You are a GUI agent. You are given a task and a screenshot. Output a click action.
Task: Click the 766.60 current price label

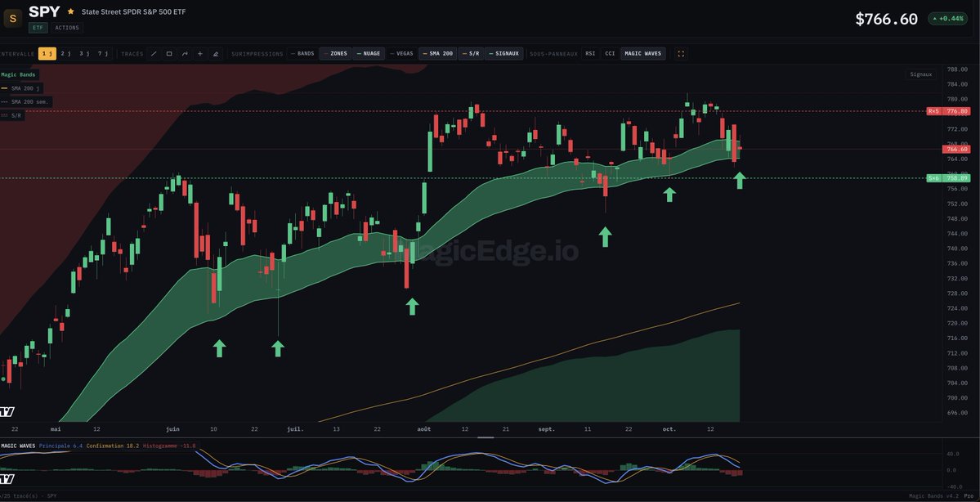pos(956,150)
